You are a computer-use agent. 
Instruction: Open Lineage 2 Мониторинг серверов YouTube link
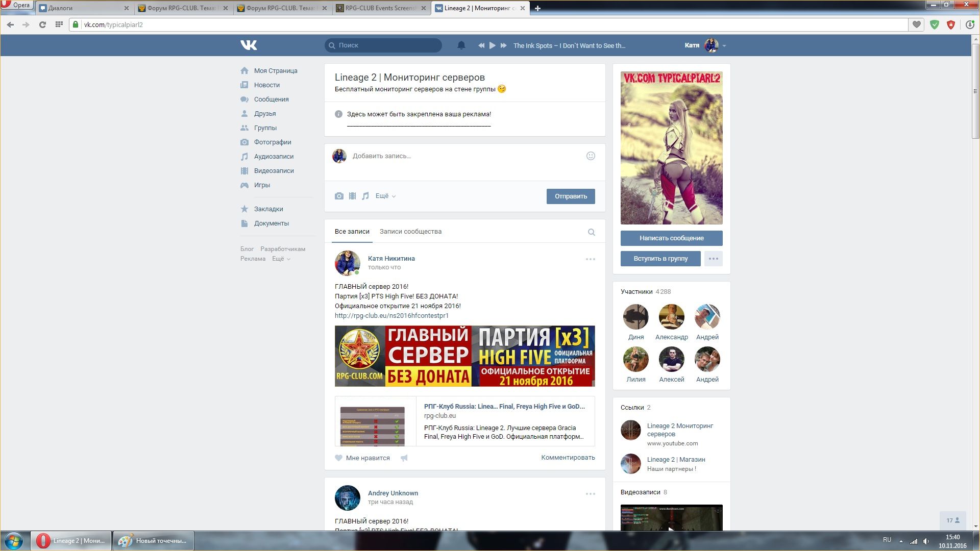click(680, 430)
